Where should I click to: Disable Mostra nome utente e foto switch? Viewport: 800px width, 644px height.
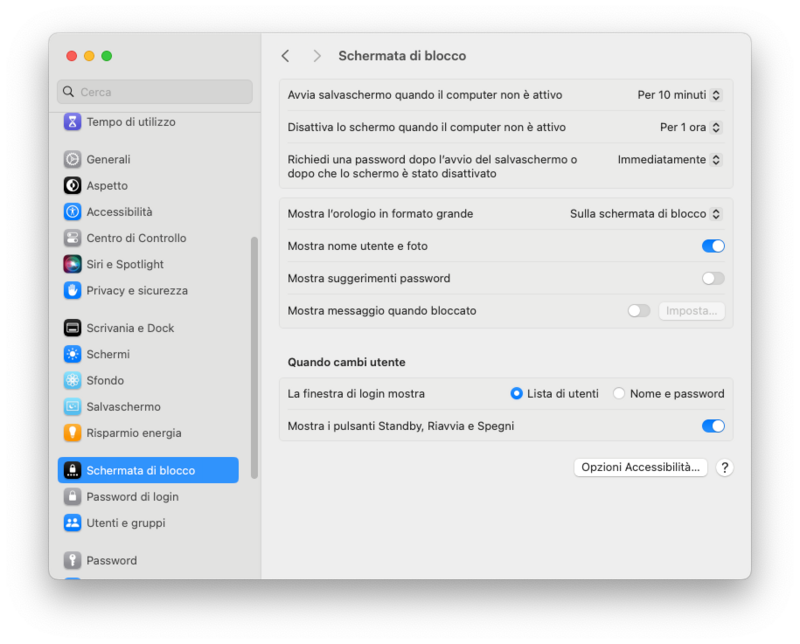coord(713,246)
